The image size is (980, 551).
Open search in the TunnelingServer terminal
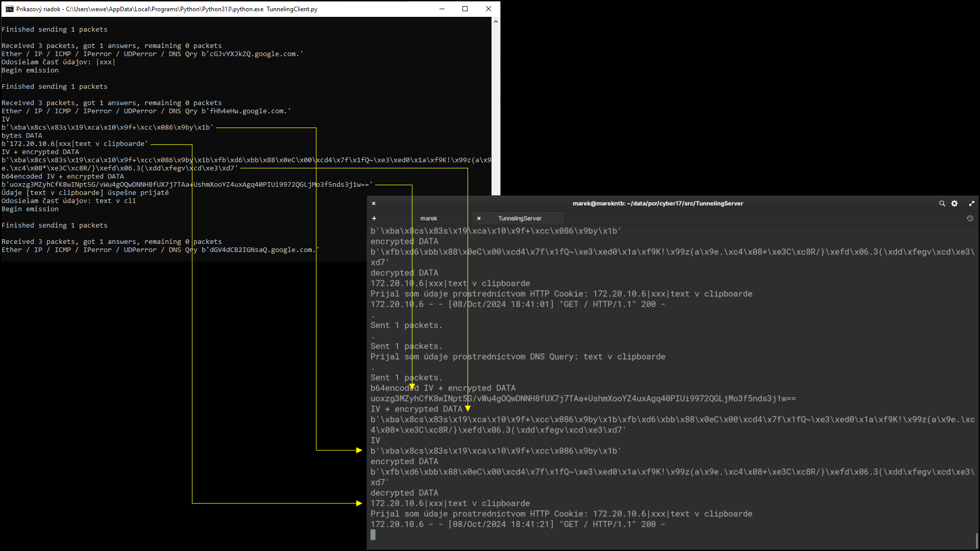942,204
